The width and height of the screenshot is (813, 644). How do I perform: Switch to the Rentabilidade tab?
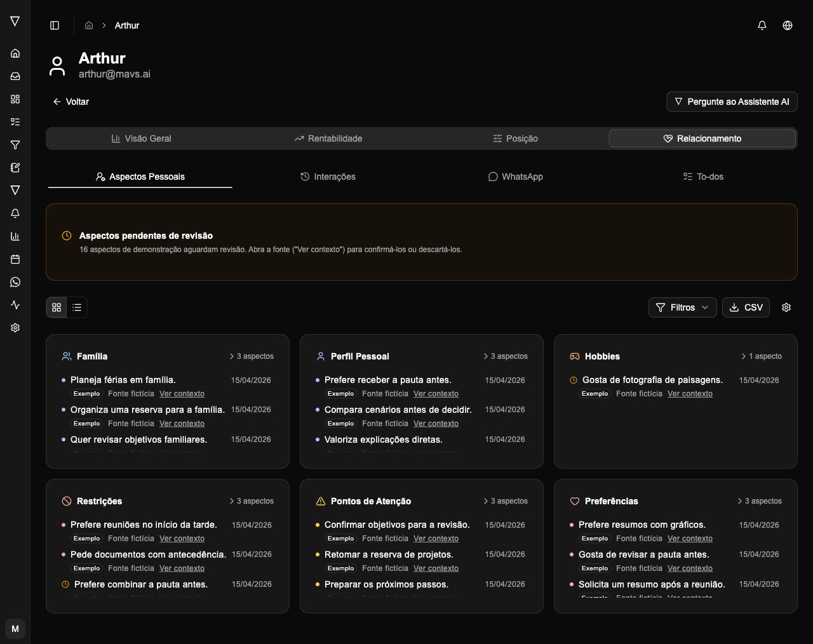328,138
